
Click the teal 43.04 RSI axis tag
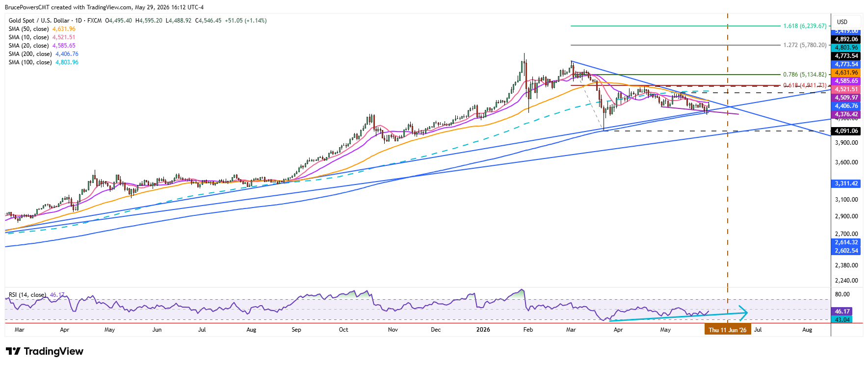click(842, 320)
